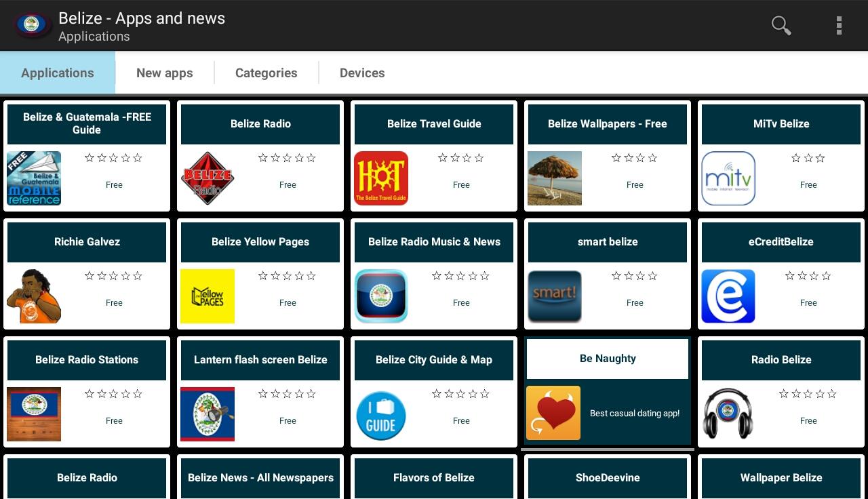Click Free label under smart belize
Image resolution: width=868 pixels, height=499 pixels.
(635, 303)
